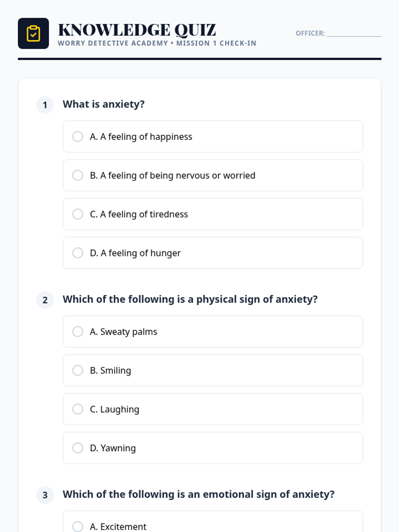Click the emotional sign of anxiety question
This screenshot has height=532, width=399.
point(199,494)
